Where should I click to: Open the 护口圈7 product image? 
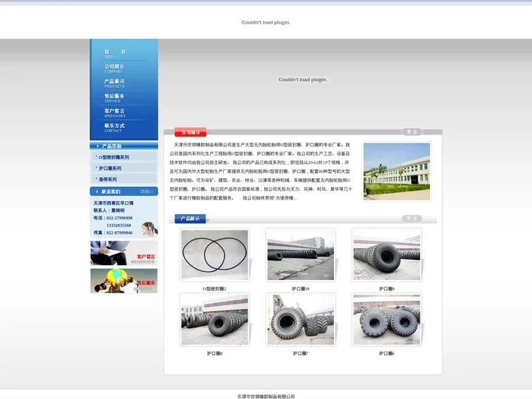301,320
